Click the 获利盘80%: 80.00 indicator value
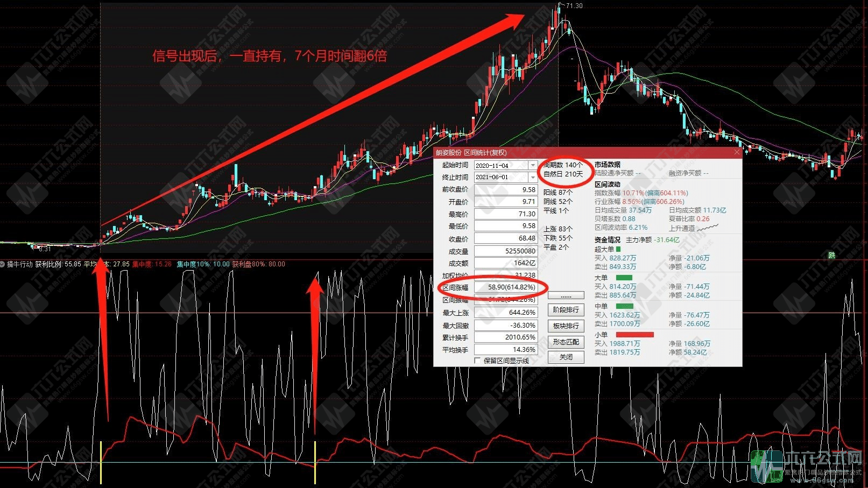This screenshot has height=488, width=868. pyautogui.click(x=259, y=264)
